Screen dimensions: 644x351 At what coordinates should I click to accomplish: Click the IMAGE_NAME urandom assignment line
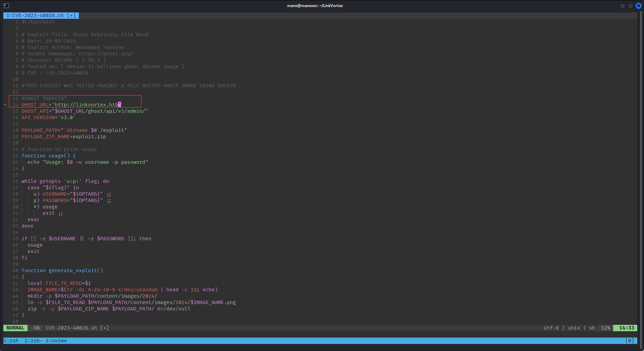(x=123, y=290)
